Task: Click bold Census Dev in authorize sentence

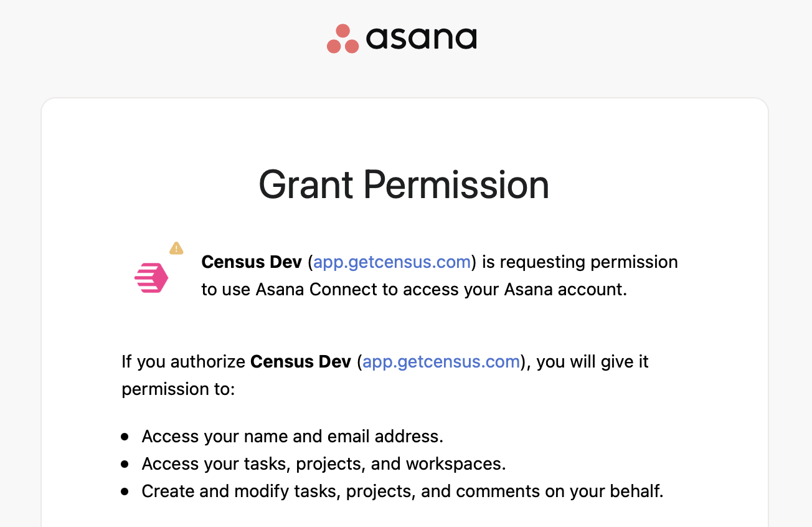Action: click(x=301, y=362)
